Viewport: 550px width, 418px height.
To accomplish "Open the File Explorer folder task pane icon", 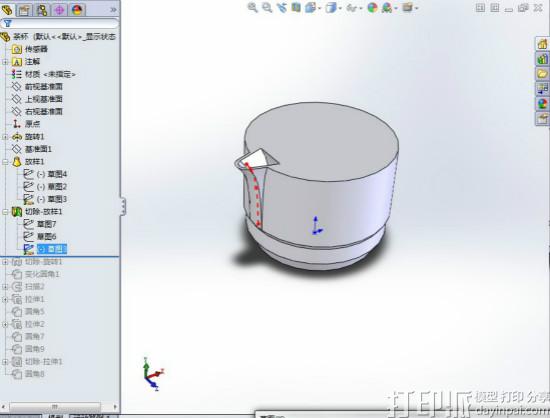I will coord(542,74).
